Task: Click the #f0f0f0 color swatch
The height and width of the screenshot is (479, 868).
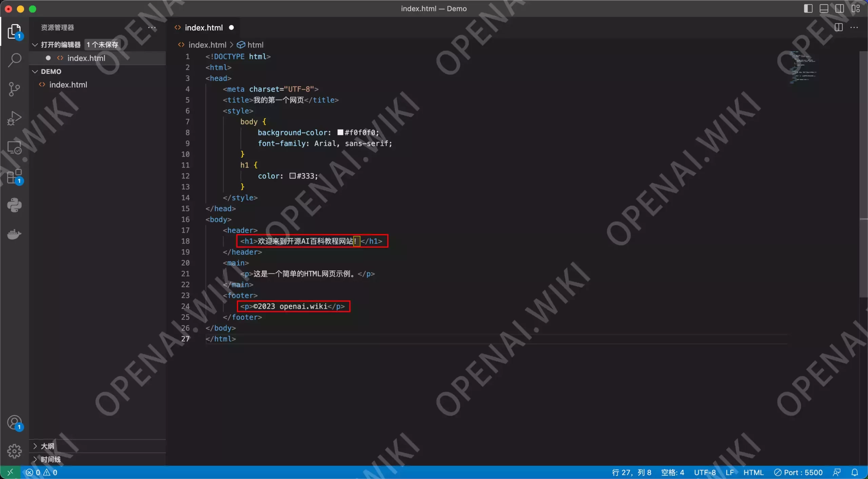Action: (340, 133)
